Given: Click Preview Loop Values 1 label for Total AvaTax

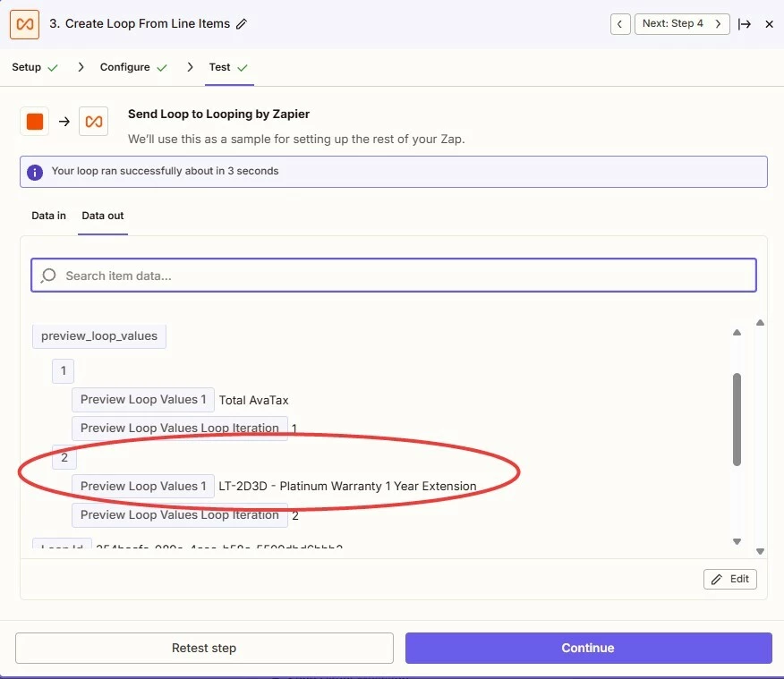Looking at the screenshot, I should coord(143,400).
